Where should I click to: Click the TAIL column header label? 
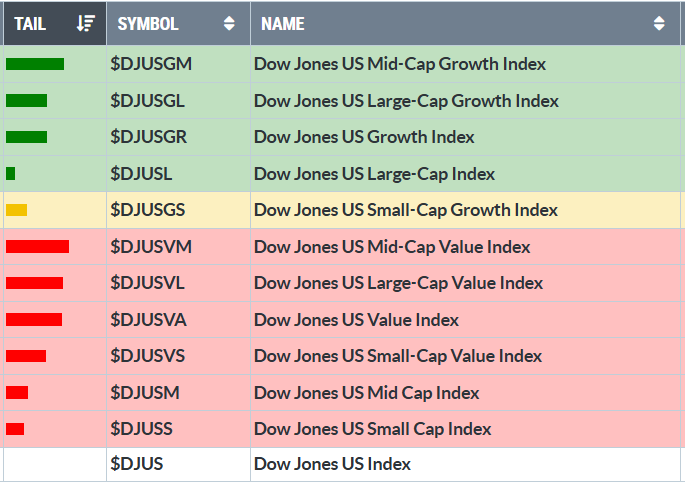click(30, 23)
